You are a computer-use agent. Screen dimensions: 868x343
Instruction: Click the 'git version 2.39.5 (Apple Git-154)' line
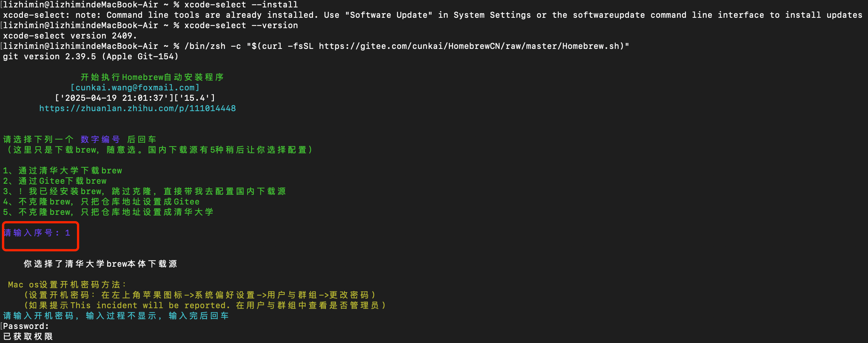click(91, 57)
